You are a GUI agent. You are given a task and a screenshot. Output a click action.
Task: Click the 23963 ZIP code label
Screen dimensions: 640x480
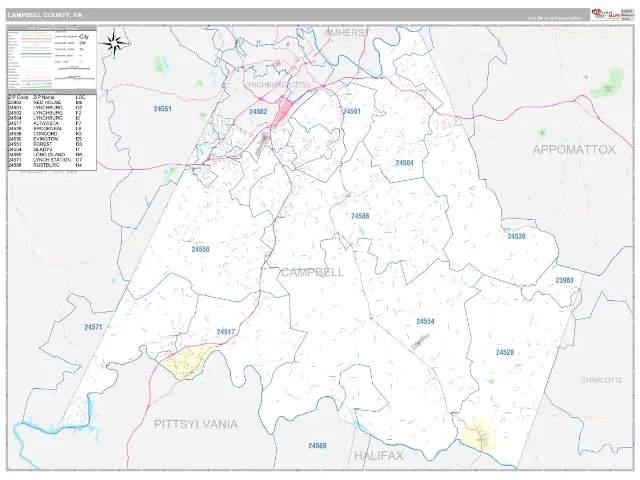(564, 280)
